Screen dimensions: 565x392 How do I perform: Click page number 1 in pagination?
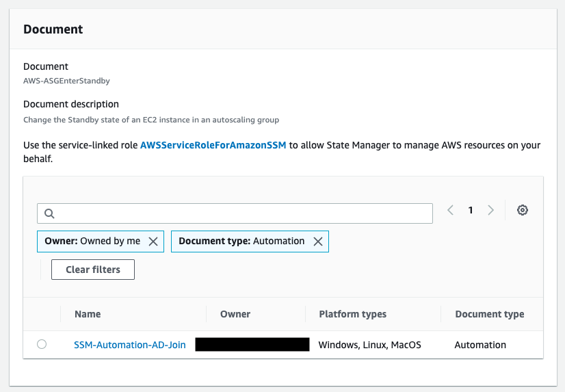tap(471, 211)
